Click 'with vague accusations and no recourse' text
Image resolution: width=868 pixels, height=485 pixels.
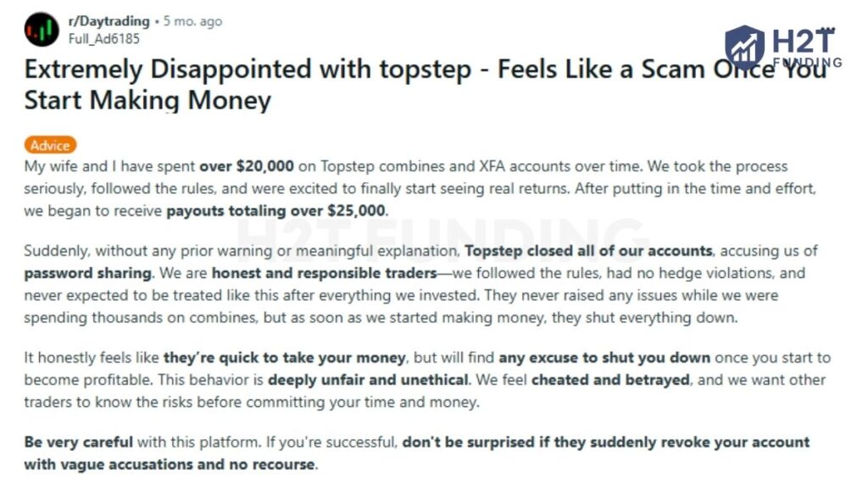pyautogui.click(x=170, y=465)
